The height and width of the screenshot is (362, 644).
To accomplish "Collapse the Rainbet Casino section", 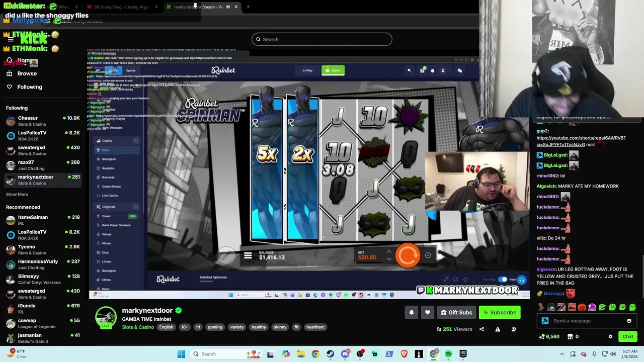I will tap(135, 141).
